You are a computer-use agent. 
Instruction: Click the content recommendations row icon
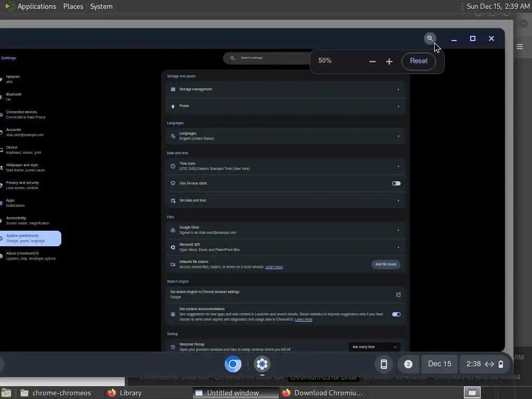tap(173, 314)
